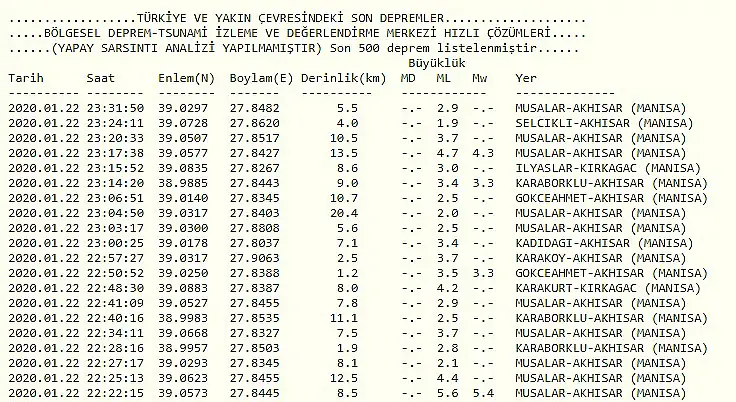The image size is (736, 402).
Task: Click latitude 39.0835
Action: 183,168
